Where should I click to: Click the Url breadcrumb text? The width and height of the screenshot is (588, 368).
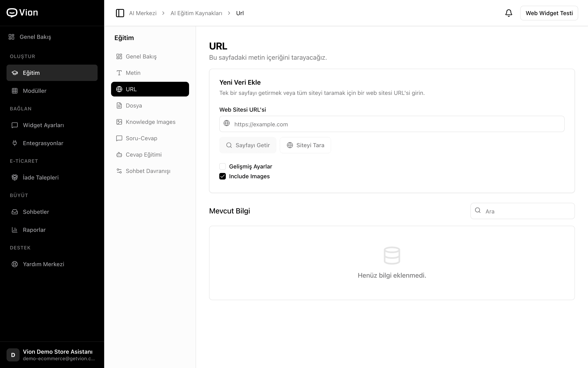click(x=240, y=13)
